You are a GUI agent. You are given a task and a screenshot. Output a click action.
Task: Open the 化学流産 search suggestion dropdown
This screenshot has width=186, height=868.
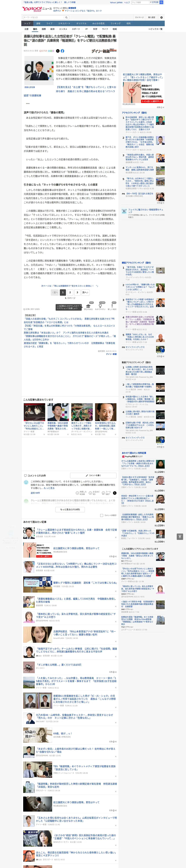point(154,2)
